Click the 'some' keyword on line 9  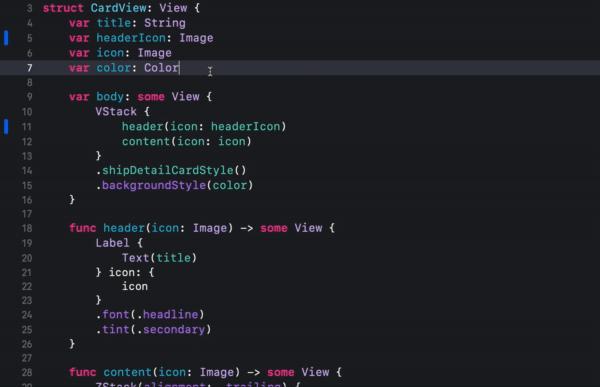[151, 96]
